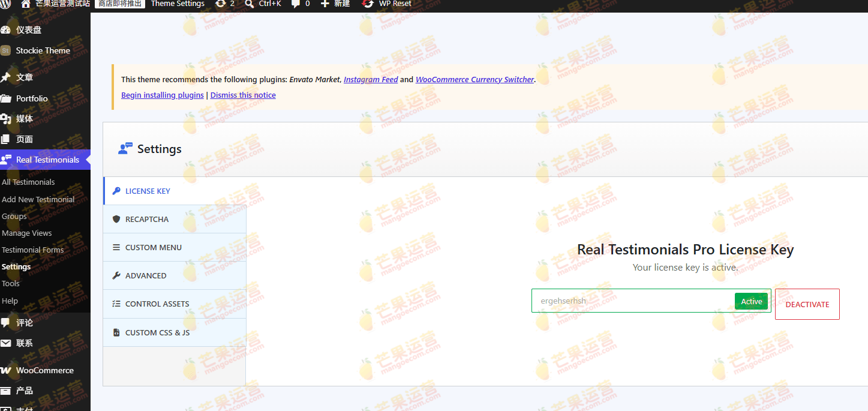Open the site home icon in admin bar

[x=26, y=4]
